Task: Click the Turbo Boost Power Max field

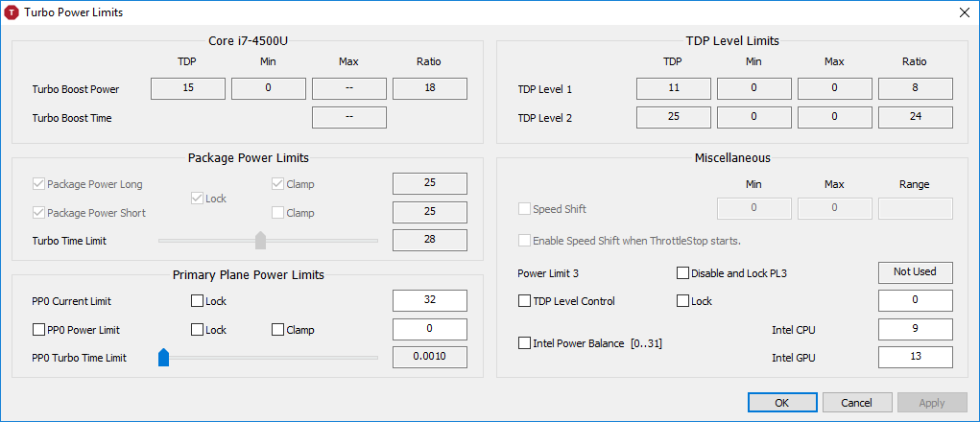Action: (349, 88)
